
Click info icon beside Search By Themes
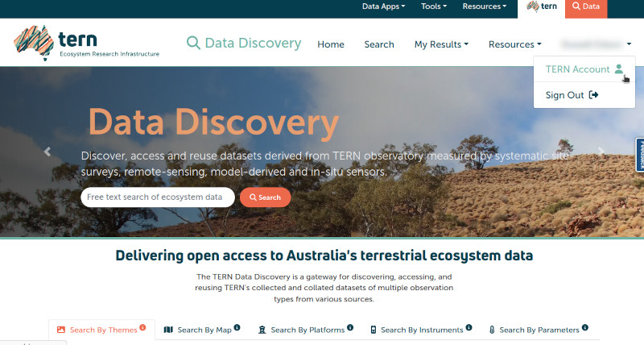coord(142,327)
